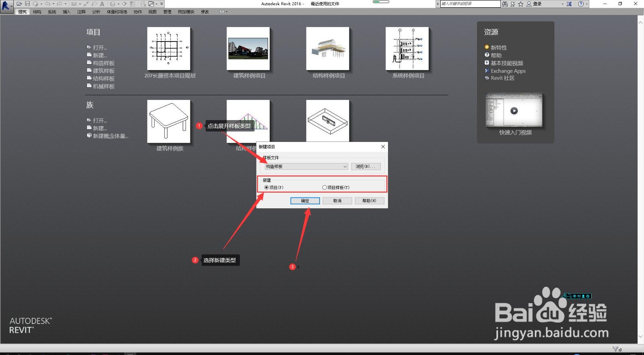The image size is (644, 355).
Task: Click the Help question mark icon in title bar
Action: pos(580,4)
